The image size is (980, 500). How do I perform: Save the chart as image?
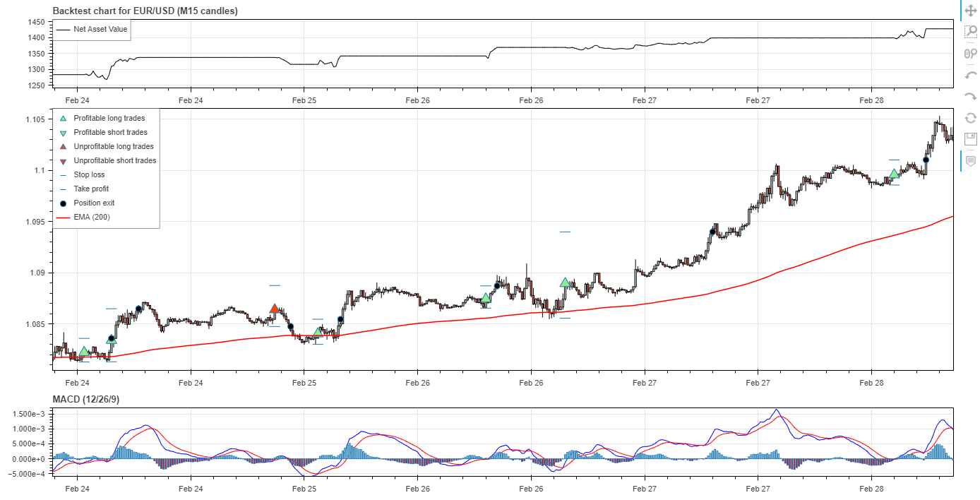click(x=971, y=138)
